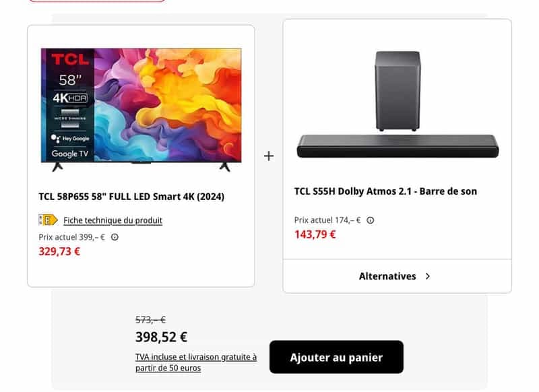539x392 pixels.
Task: Click the info icon next to 174,– €
Action: click(371, 220)
